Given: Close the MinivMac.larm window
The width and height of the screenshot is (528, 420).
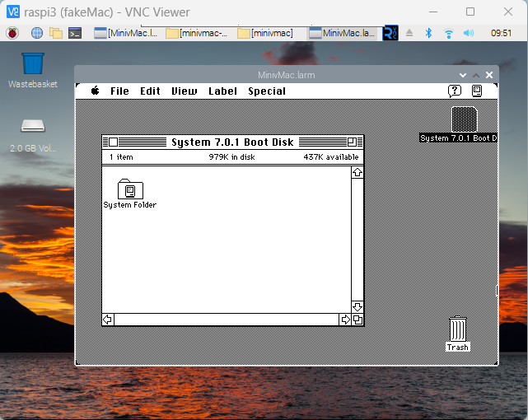Looking at the screenshot, I should click(x=489, y=75).
